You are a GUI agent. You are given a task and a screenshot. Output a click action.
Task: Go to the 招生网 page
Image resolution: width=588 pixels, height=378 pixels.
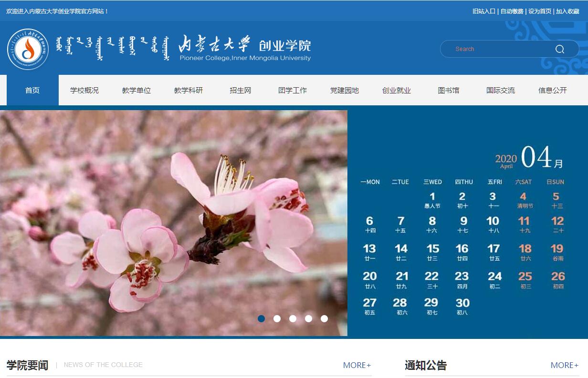pos(240,90)
